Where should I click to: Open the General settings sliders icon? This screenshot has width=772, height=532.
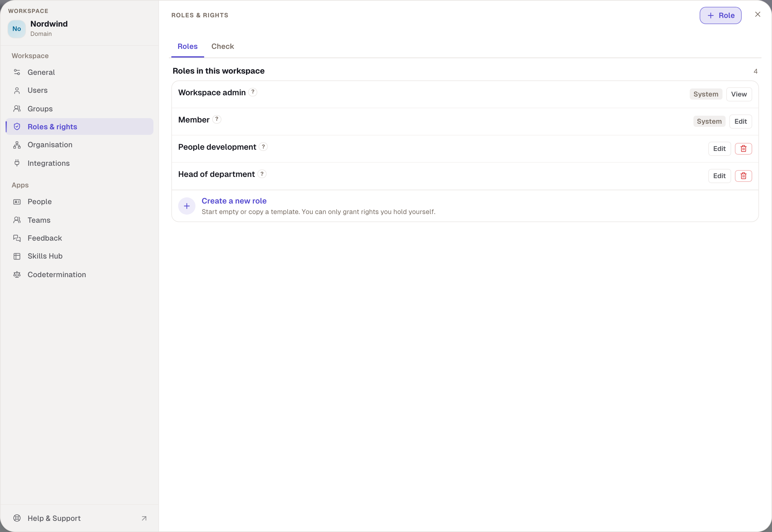click(17, 72)
